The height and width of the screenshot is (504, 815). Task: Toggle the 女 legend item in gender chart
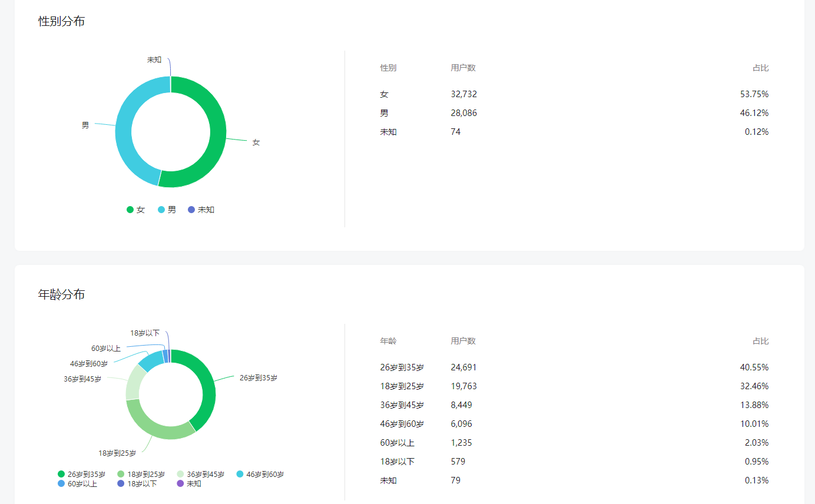pyautogui.click(x=135, y=210)
